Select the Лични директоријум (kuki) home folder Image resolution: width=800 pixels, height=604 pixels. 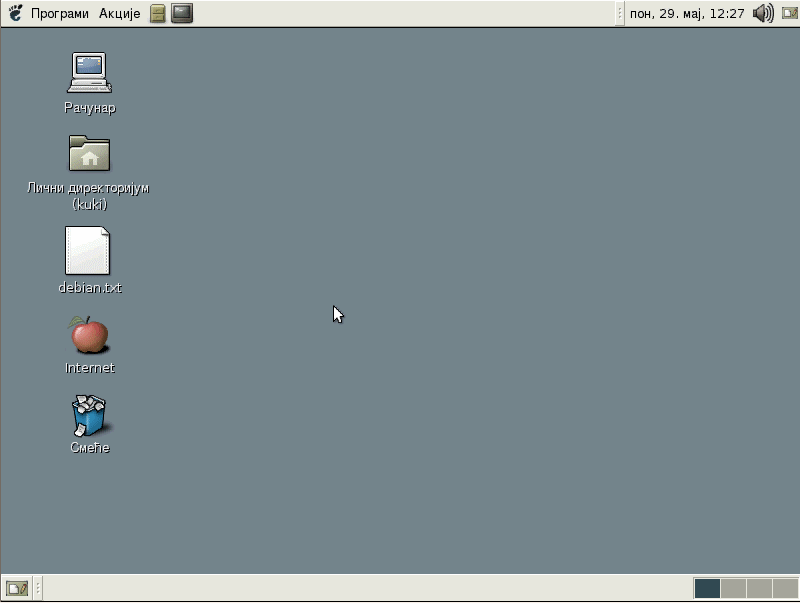(89, 153)
